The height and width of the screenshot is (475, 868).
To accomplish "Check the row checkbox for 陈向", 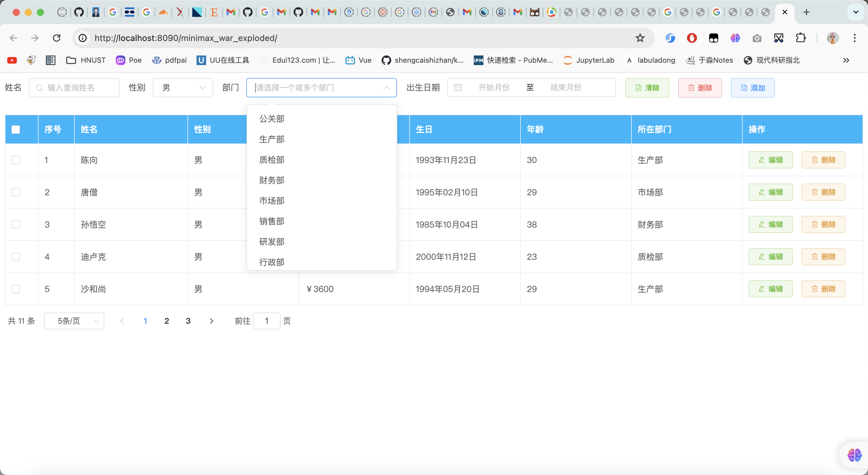I will coord(16,160).
